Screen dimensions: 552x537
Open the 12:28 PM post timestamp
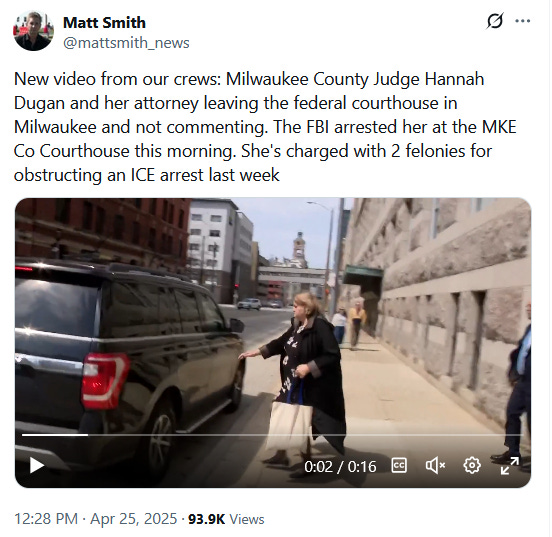[46, 519]
